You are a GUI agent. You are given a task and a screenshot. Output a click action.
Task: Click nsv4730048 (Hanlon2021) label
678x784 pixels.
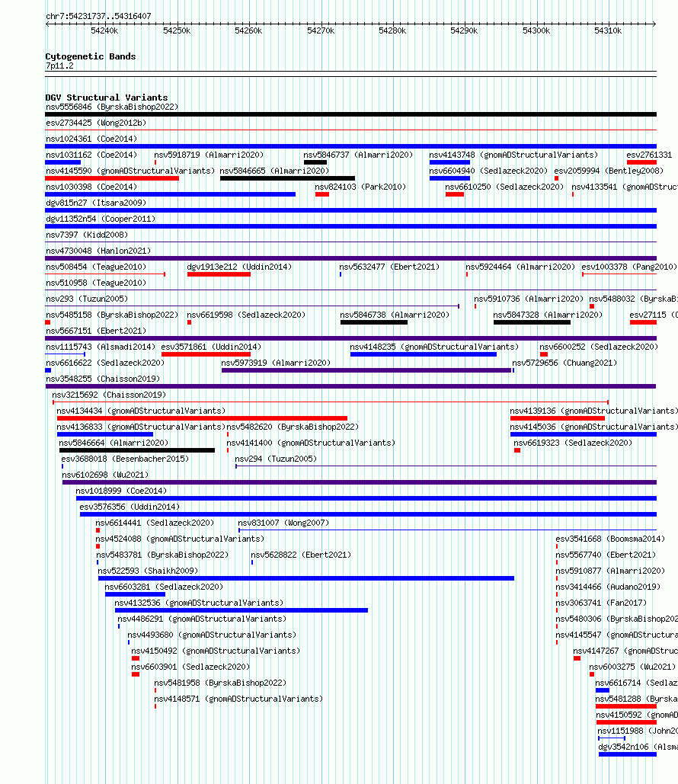98,251
